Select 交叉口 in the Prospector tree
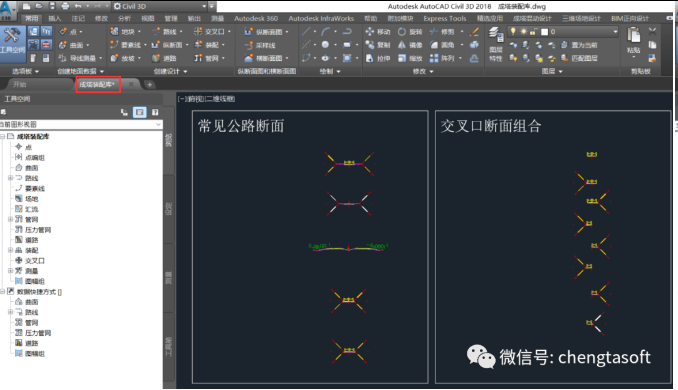 point(35,261)
